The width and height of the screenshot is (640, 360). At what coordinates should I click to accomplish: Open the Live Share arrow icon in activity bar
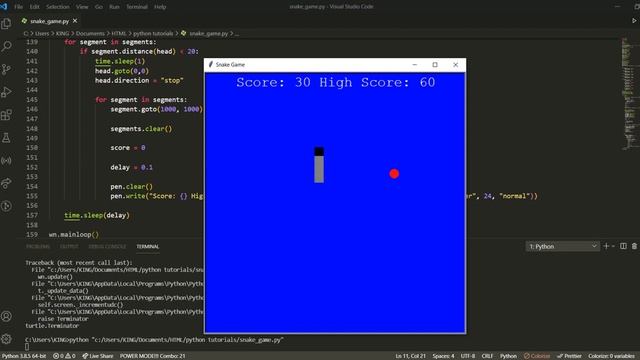pyautogui.click(x=6, y=183)
